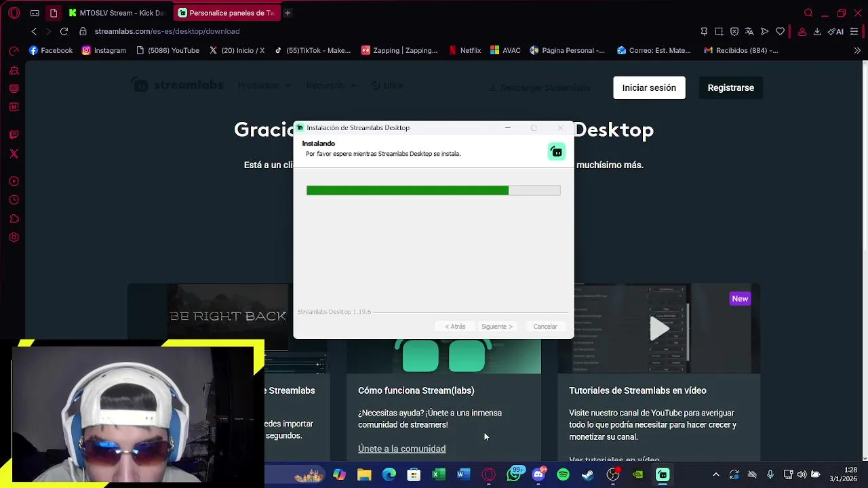Cancel the Streamlabs Desktop installation
Screen dimensions: 868x488
[x=545, y=327]
